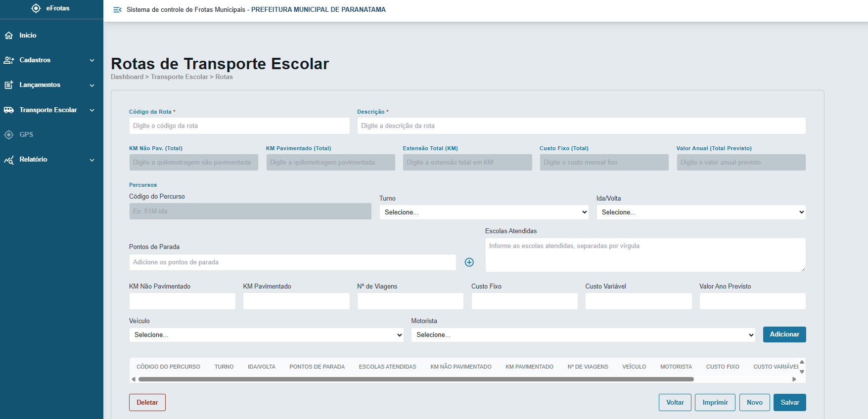Expand the Cadastros menu chevron
The image size is (868, 419).
click(92, 60)
